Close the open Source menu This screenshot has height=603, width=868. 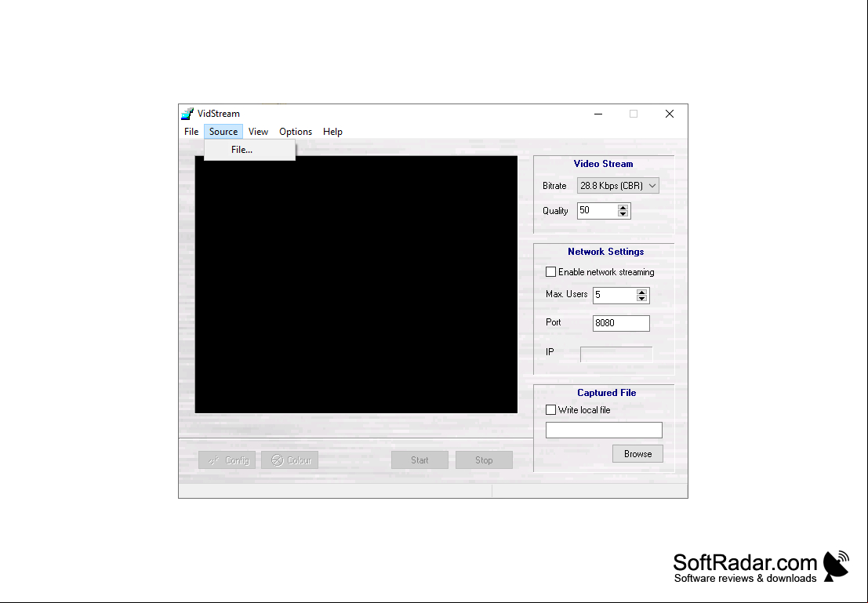click(223, 132)
